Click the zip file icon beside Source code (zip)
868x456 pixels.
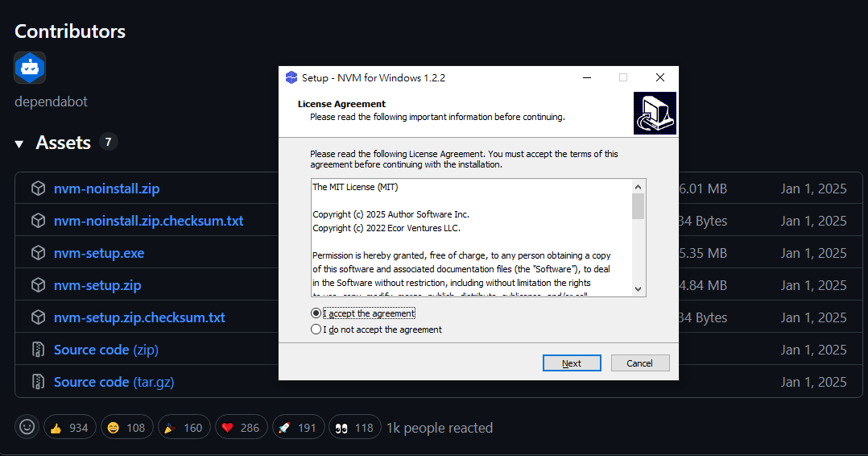(x=38, y=350)
